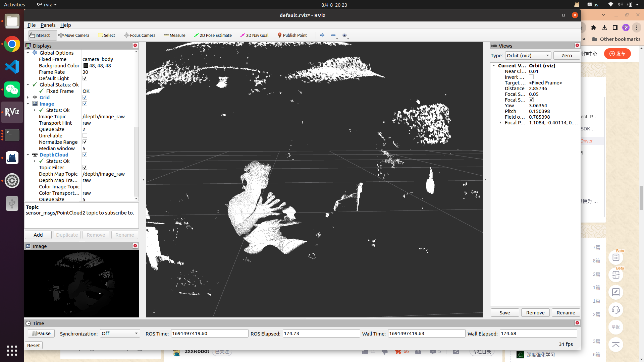Open the File menu
Image resolution: width=644 pixels, height=362 pixels.
pyautogui.click(x=32, y=25)
